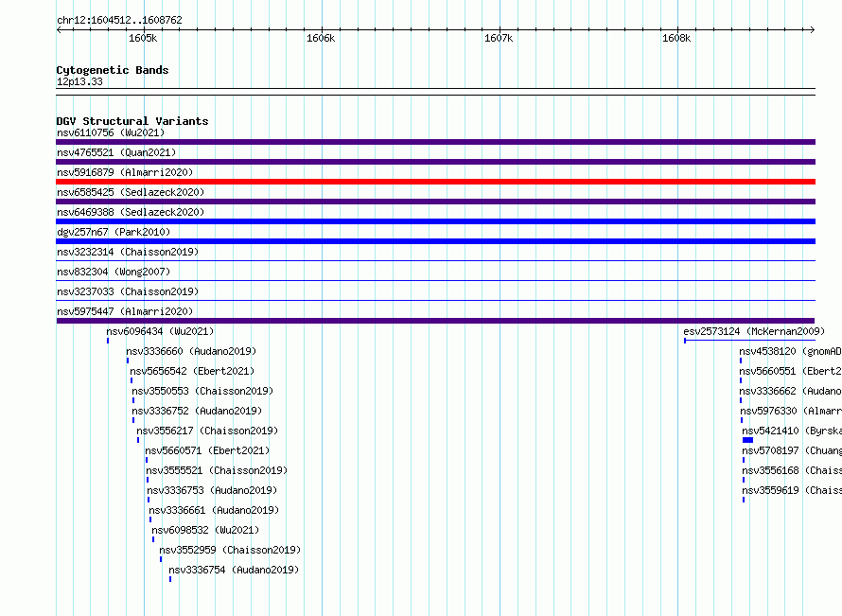The image size is (842, 616).
Task: Select the nsv4765521 (Quan2021) purple bar
Action: (435, 162)
